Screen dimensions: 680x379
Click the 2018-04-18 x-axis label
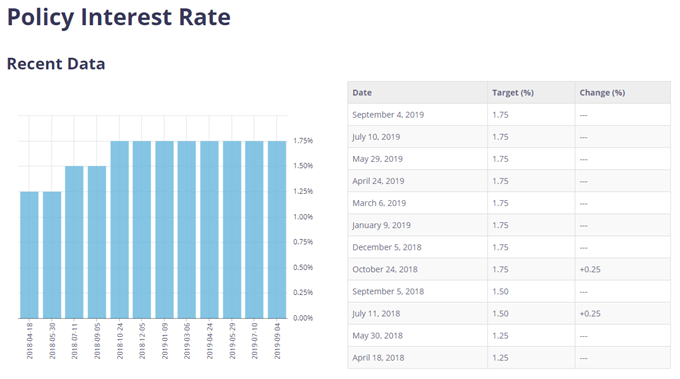click(x=29, y=341)
